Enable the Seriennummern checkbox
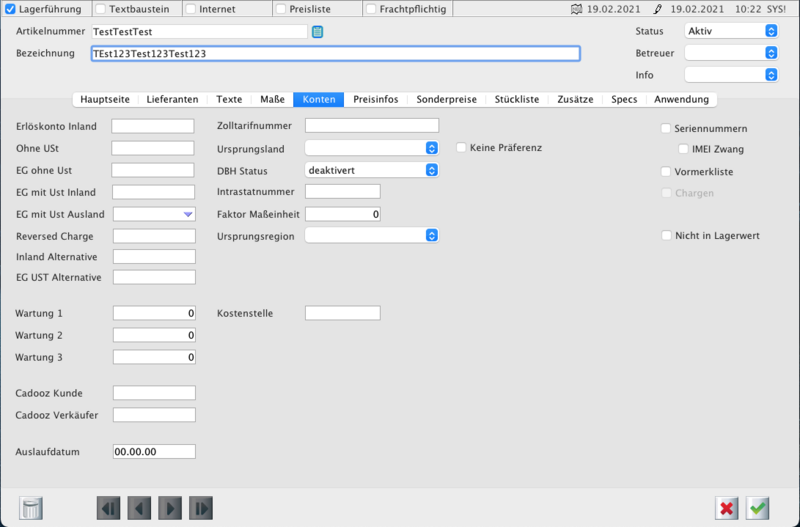The image size is (800, 527). click(x=666, y=129)
